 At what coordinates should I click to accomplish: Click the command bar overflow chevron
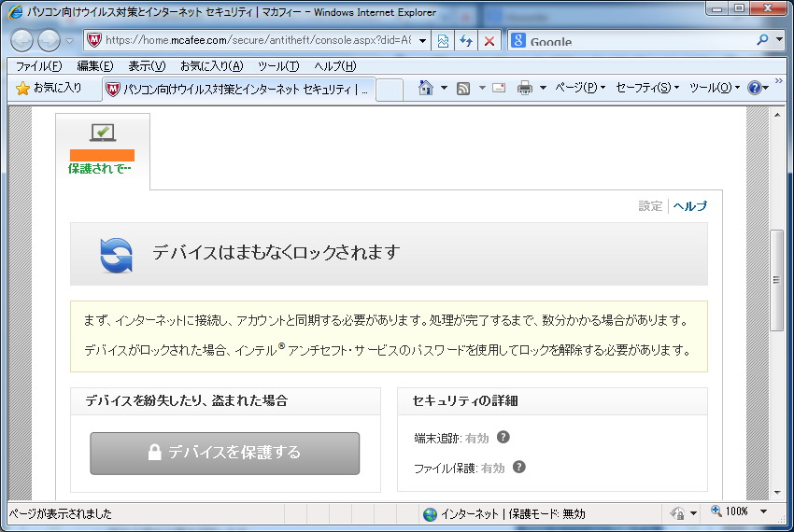tap(779, 81)
